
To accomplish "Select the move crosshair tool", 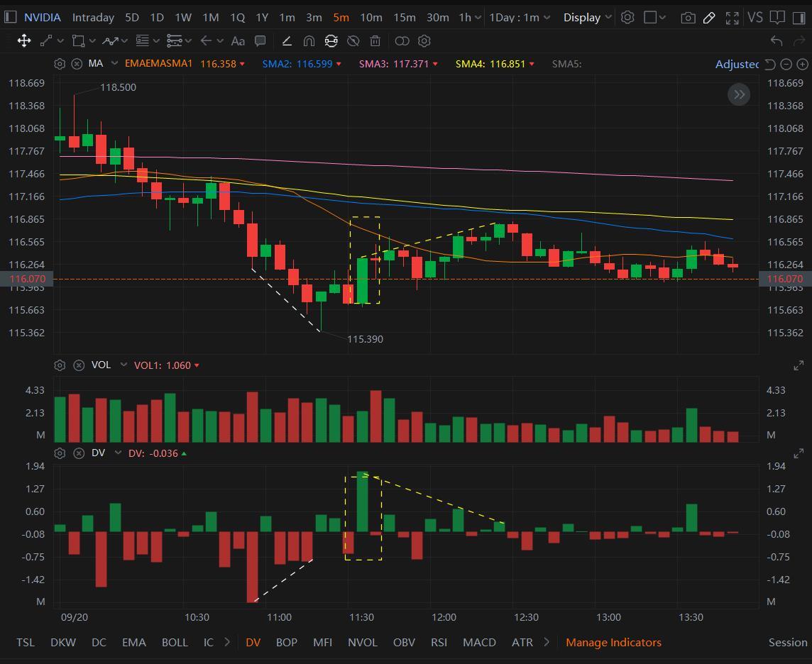I will 24,41.
